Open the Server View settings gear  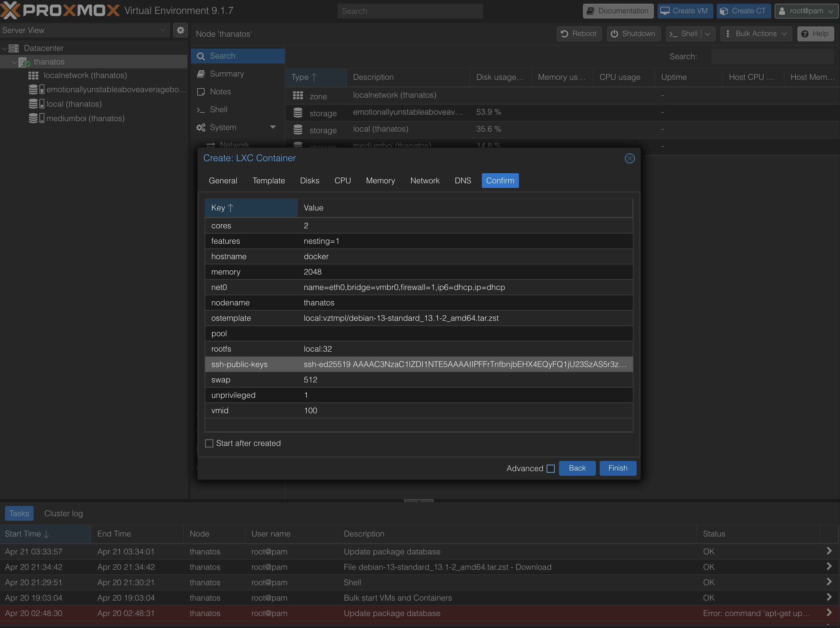click(x=180, y=30)
